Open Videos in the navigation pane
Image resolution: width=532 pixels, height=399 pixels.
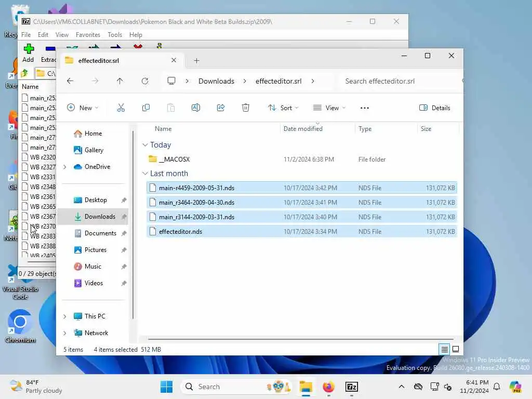pos(94,283)
